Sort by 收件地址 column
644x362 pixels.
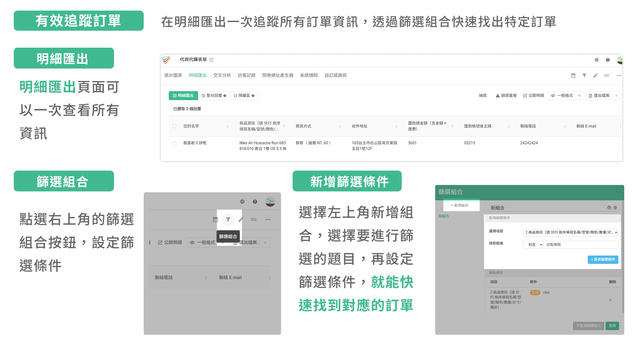[396, 126]
